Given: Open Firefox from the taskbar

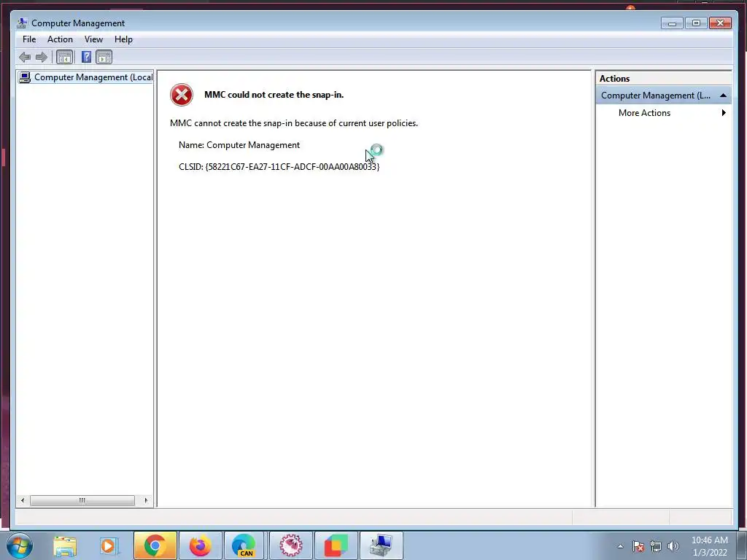Looking at the screenshot, I should [x=200, y=545].
